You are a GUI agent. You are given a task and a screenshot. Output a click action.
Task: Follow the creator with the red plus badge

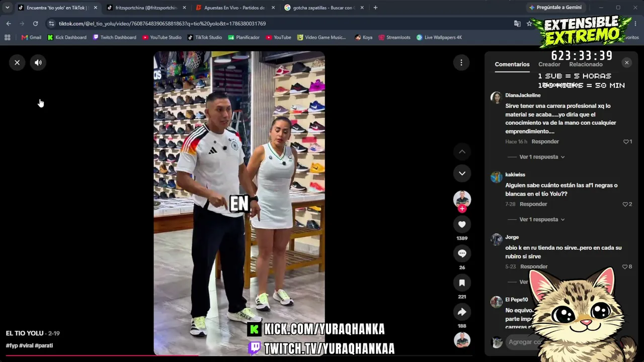462,209
